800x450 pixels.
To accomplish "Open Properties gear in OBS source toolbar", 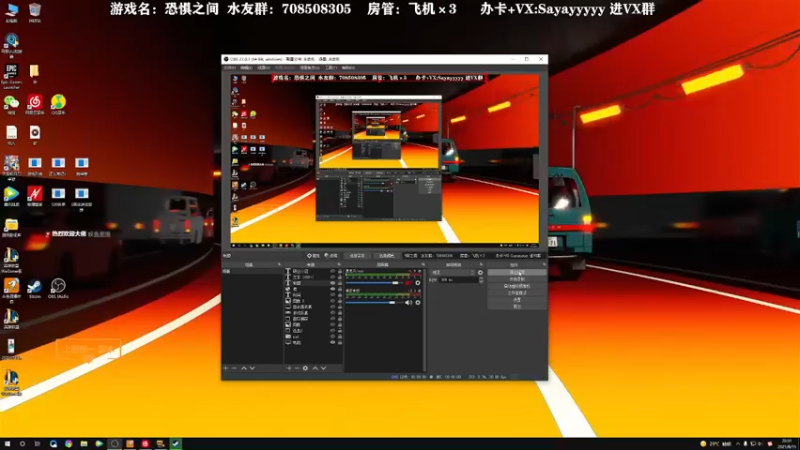I will pos(313,256).
